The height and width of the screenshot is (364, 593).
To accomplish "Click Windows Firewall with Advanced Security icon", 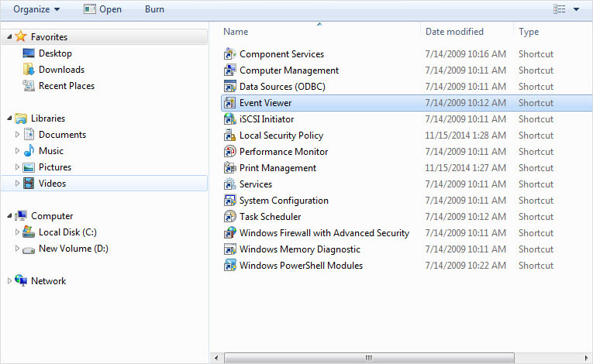I will click(229, 233).
